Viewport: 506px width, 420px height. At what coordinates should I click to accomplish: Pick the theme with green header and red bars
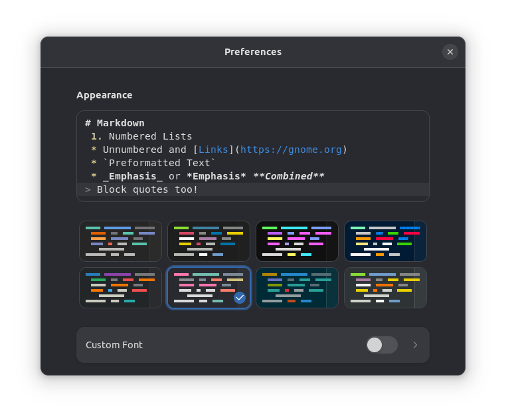pos(209,241)
